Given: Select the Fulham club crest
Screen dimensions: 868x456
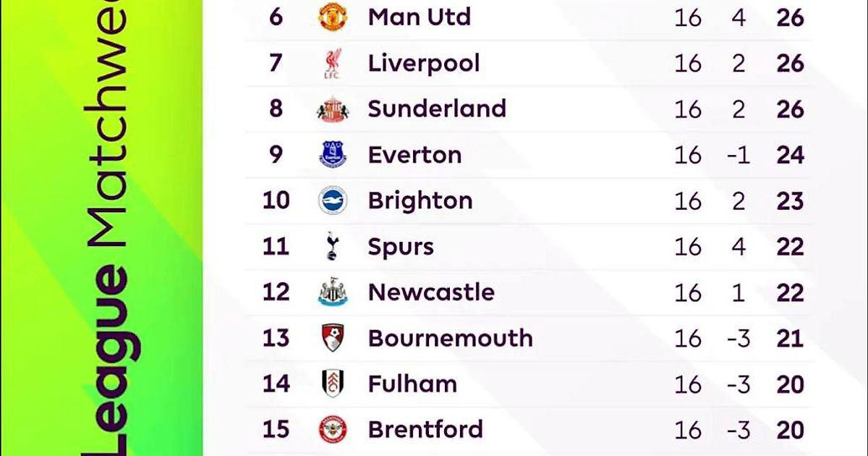Looking at the screenshot, I should (333, 384).
